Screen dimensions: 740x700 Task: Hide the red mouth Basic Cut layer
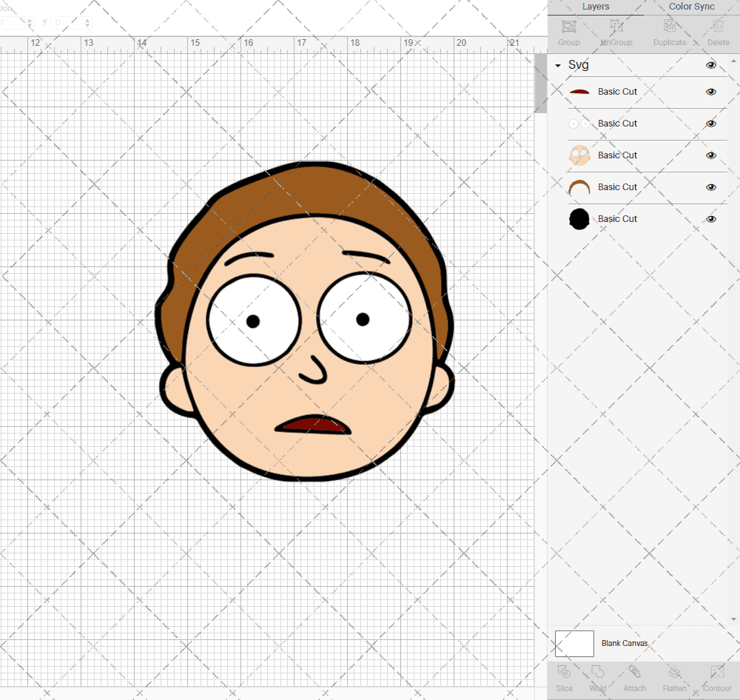(710, 92)
